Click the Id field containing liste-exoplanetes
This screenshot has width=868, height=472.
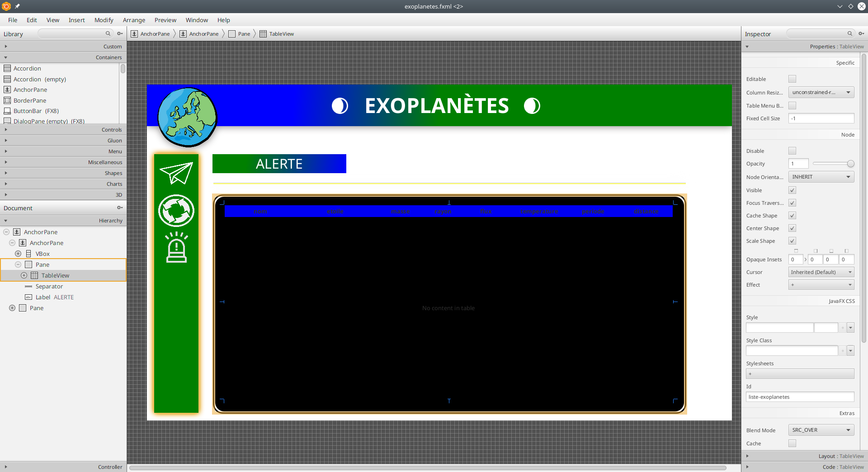tap(799, 397)
